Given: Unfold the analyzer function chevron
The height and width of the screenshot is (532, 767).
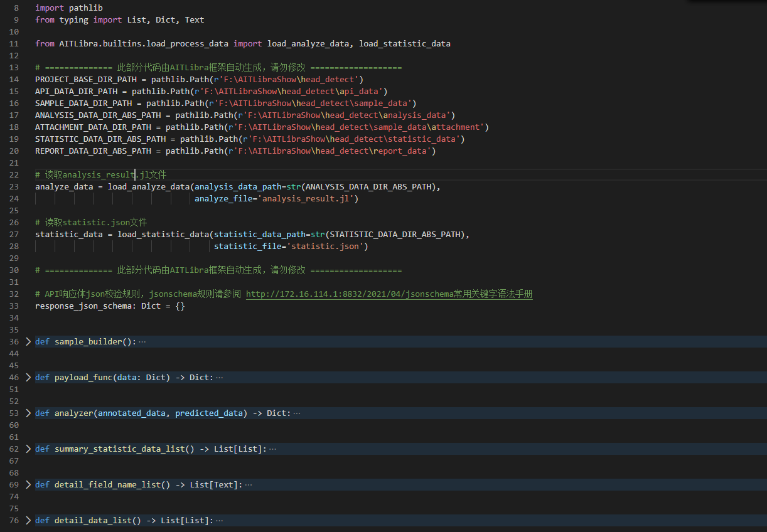Looking at the screenshot, I should (x=28, y=413).
